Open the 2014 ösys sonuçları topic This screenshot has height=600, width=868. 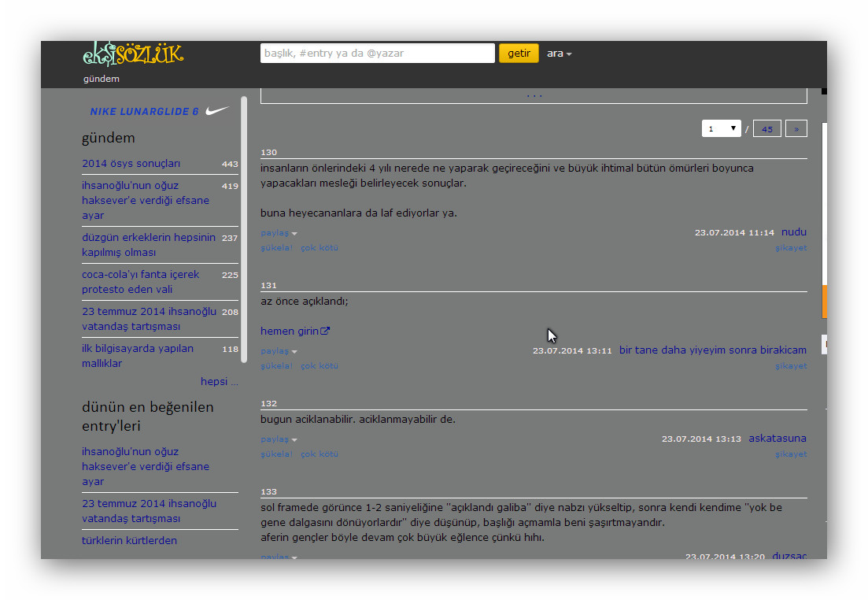click(131, 164)
